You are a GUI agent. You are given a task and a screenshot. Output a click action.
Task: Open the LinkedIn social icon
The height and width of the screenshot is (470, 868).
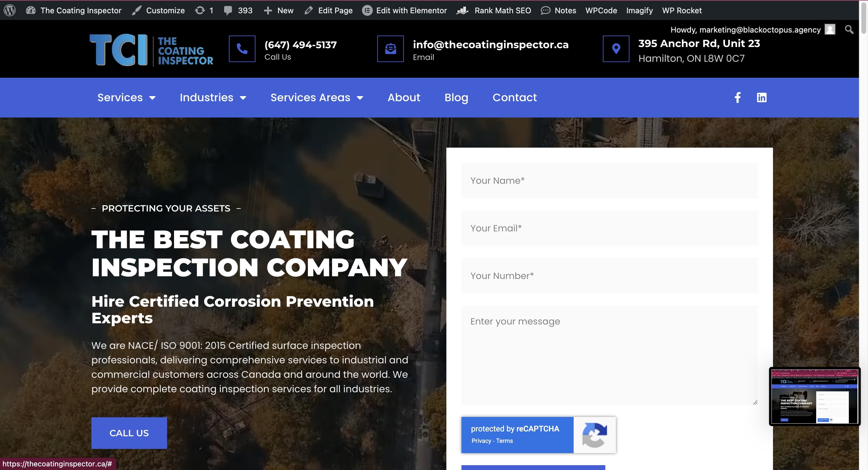762,98
